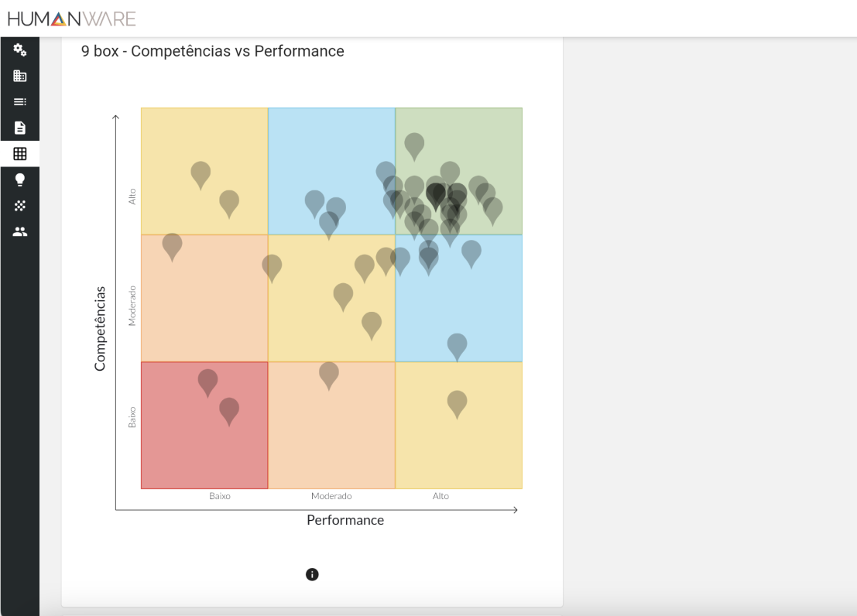Click the rightmost pin in the green box

click(492, 209)
